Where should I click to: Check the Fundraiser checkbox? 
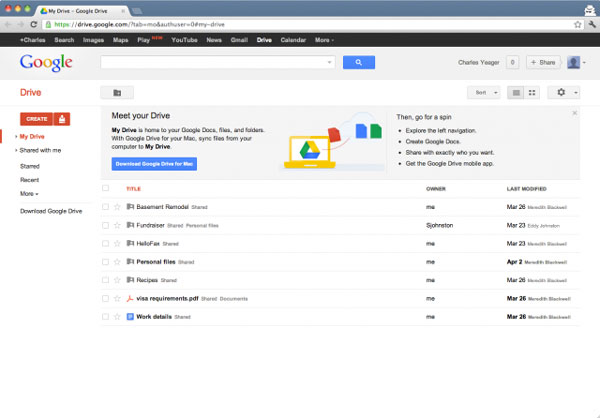point(105,225)
